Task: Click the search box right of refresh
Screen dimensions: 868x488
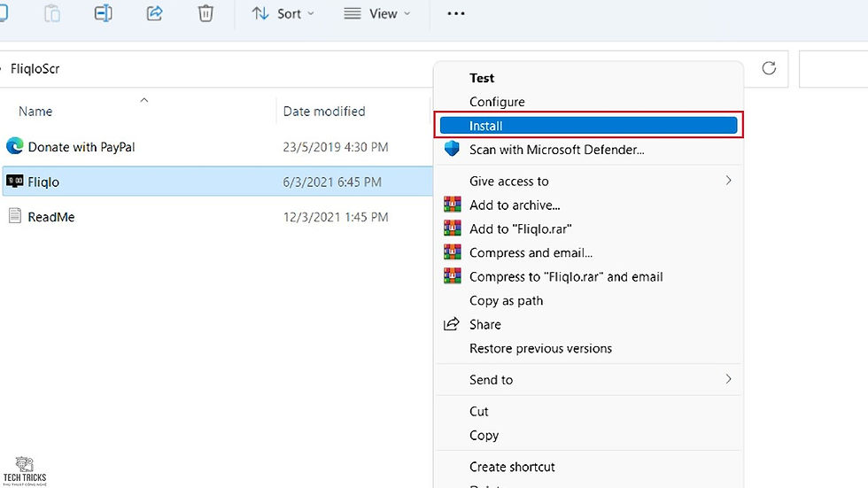Action: 833,68
